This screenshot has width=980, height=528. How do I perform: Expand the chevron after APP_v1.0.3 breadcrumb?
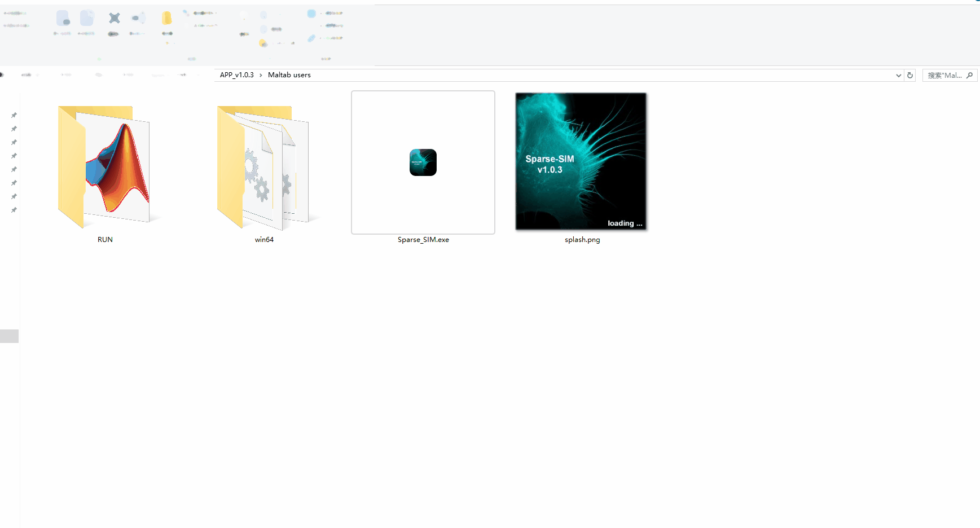click(x=261, y=75)
